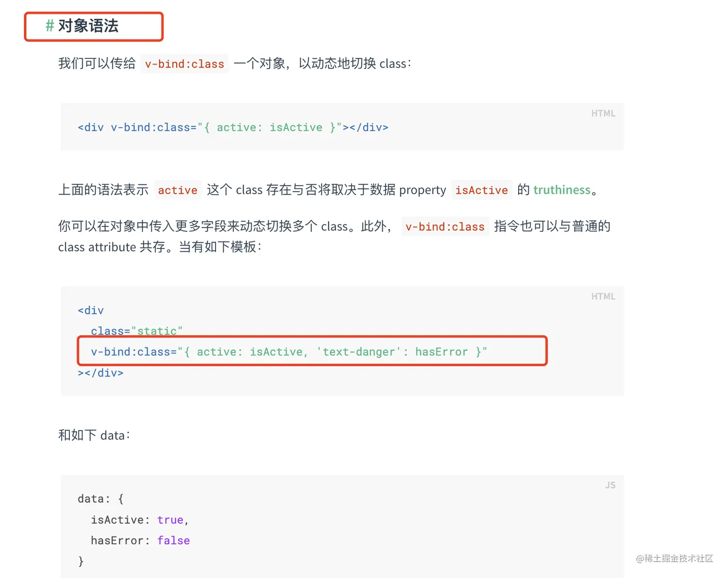Image resolution: width=728 pixels, height=578 pixels.
Task: Click the code line containing 'text-danger': hasError
Action: [289, 352]
